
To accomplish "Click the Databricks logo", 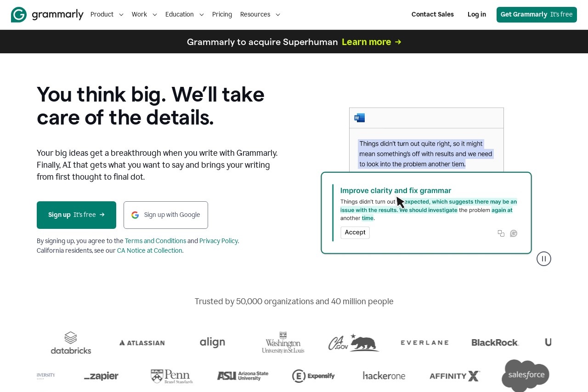I will [x=71, y=343].
